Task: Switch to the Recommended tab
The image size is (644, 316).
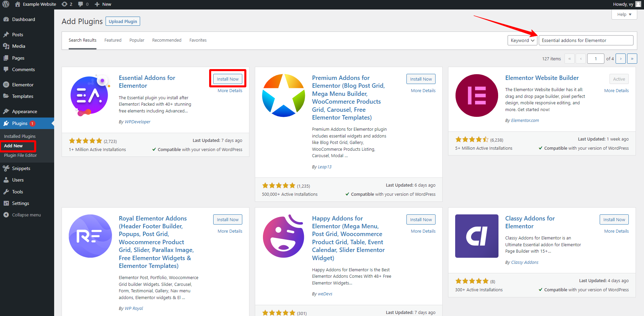Action: [167, 40]
